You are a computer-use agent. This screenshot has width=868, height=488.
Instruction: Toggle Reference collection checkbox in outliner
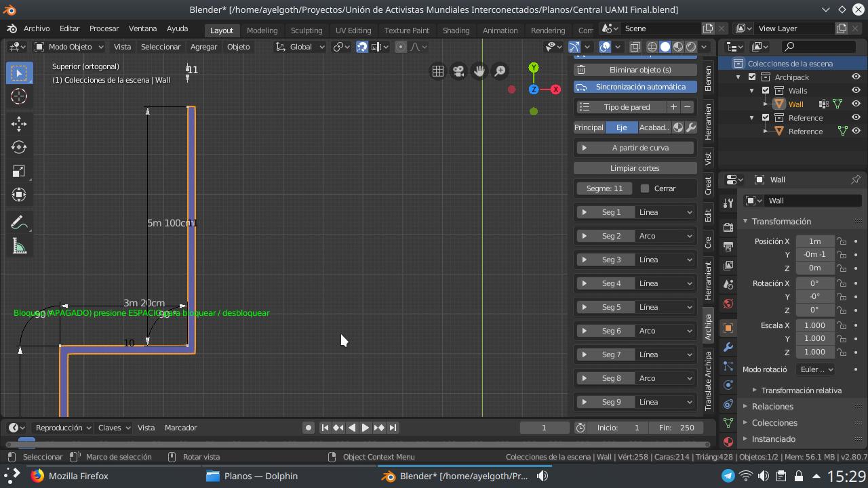coord(766,118)
